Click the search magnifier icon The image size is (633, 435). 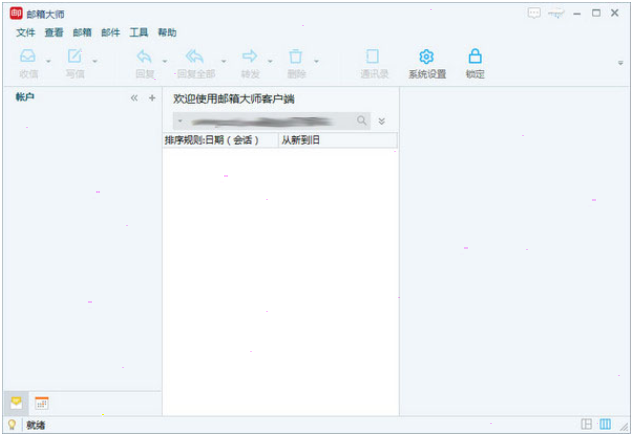(362, 120)
